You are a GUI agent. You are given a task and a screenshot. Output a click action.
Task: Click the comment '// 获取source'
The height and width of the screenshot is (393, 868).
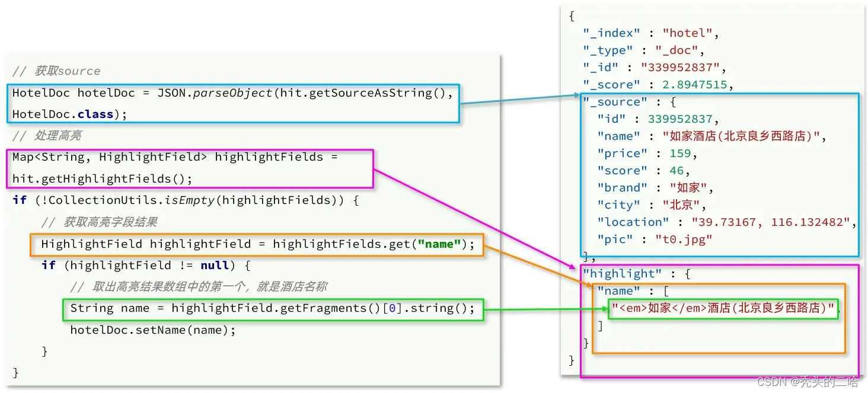(56, 71)
